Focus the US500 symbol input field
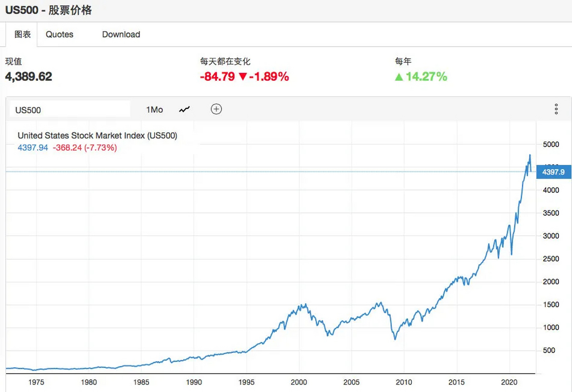Screen dimensions: 572x392 pos(70,110)
